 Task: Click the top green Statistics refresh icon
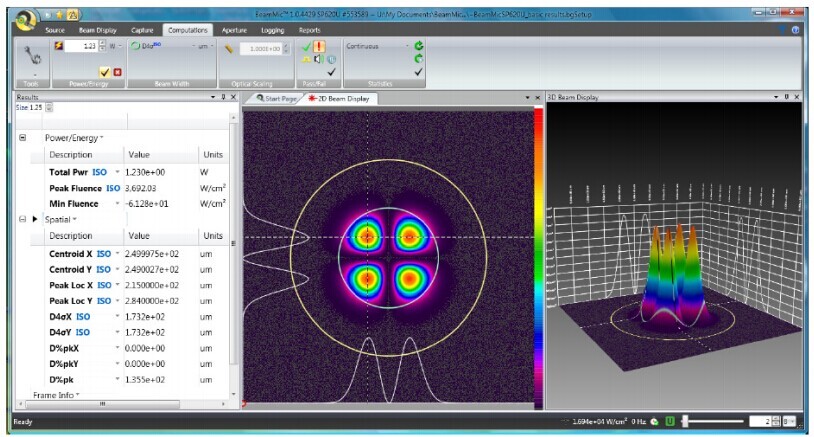point(418,46)
